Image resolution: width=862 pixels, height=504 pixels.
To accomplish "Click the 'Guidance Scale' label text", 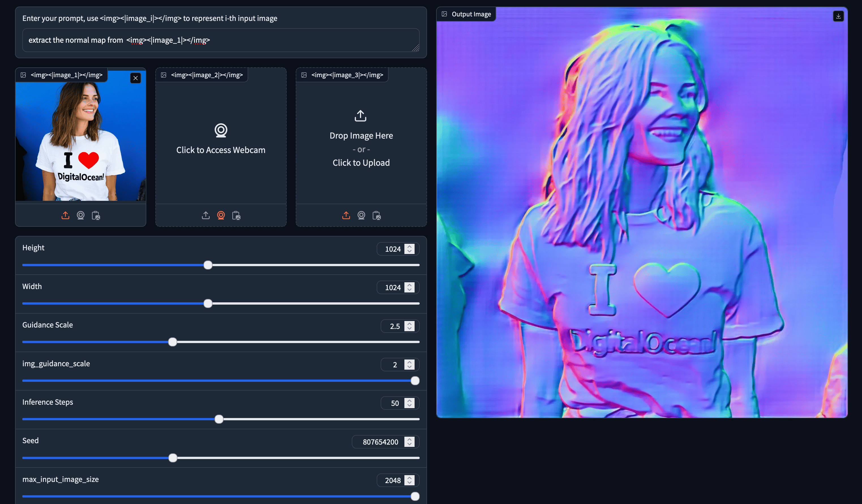I will click(x=48, y=325).
